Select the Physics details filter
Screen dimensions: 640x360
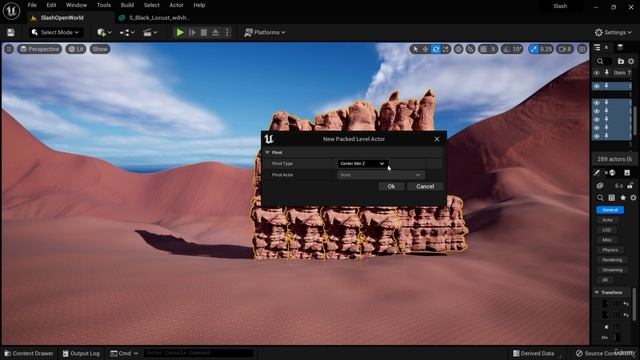pos(610,250)
